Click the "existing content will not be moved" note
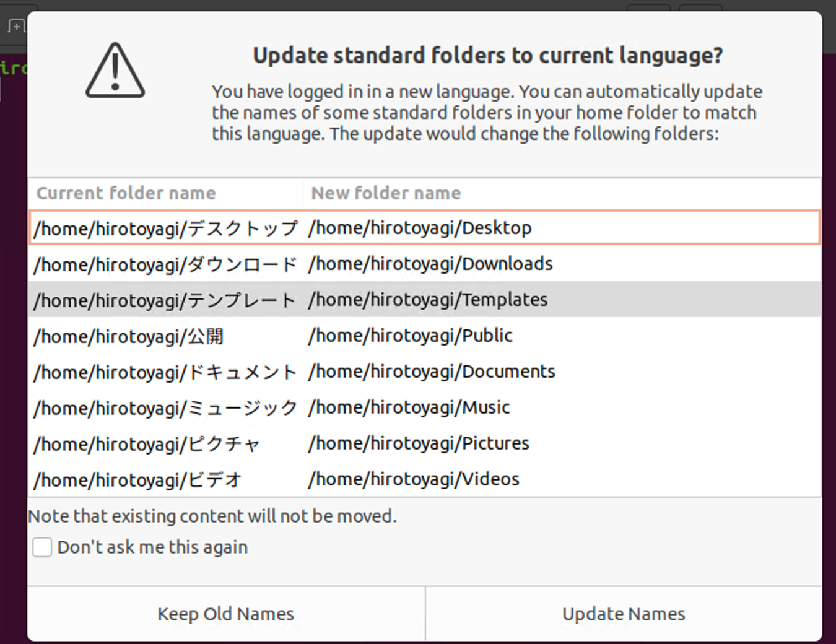Screen dimensions: 836x644 (x=212, y=516)
